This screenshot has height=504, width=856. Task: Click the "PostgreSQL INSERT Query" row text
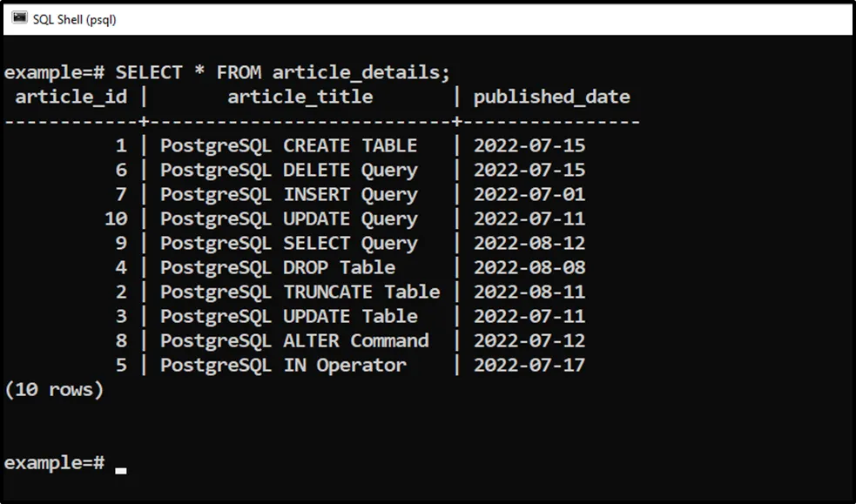(288, 194)
